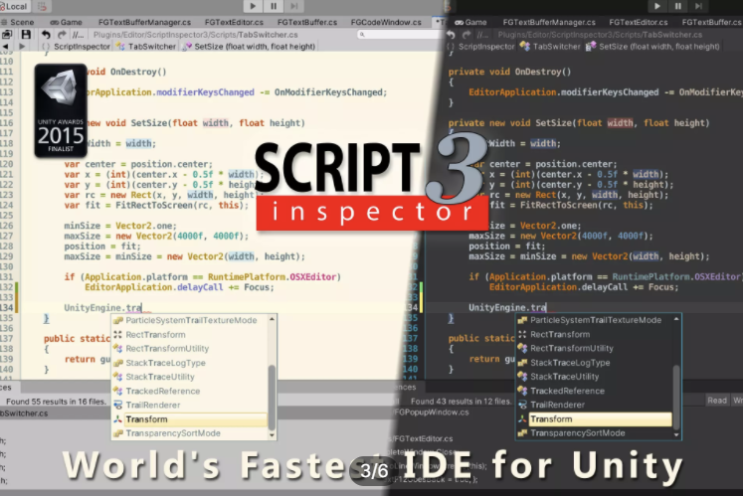Select RectTransform in light autocomplete list
This screenshot has height=496, width=743.
(190, 334)
